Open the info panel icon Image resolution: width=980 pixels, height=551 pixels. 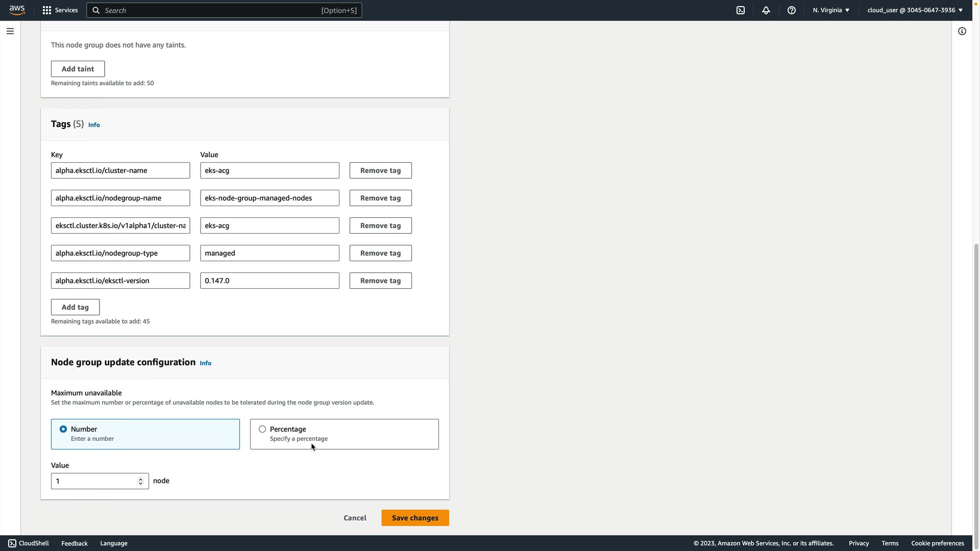[x=962, y=31]
